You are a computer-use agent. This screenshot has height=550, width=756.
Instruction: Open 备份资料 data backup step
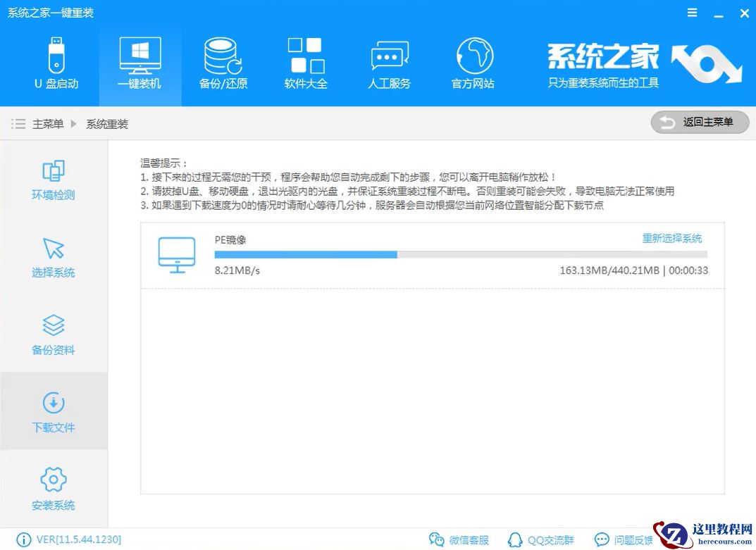pos(53,333)
